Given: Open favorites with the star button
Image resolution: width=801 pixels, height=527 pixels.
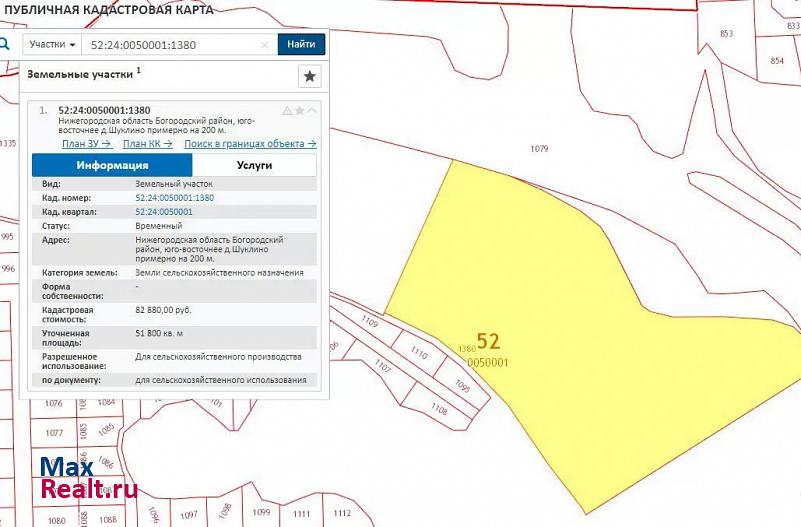Looking at the screenshot, I should [310, 76].
